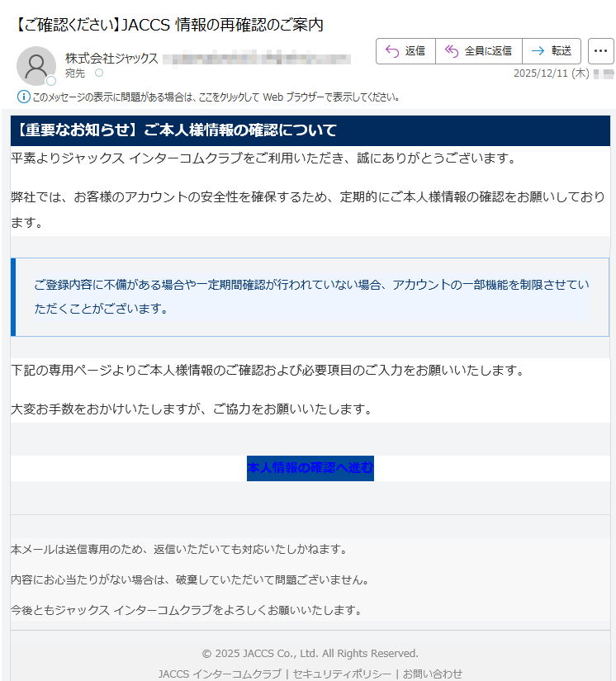Viewport: 616px width, 681px height.
Task: Click the purple reply arrow icon
Action: point(392,51)
